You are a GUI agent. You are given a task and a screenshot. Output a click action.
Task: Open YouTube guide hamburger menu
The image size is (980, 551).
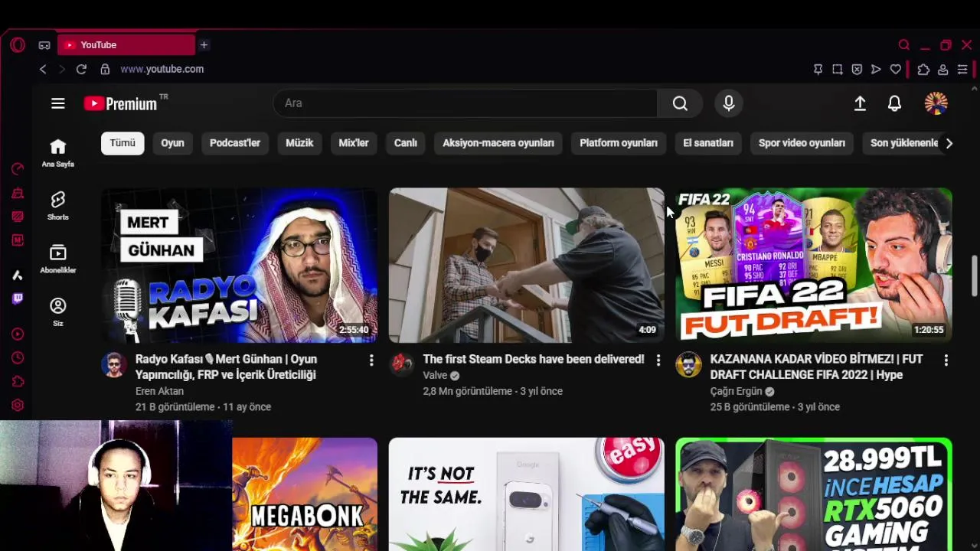pos(58,103)
